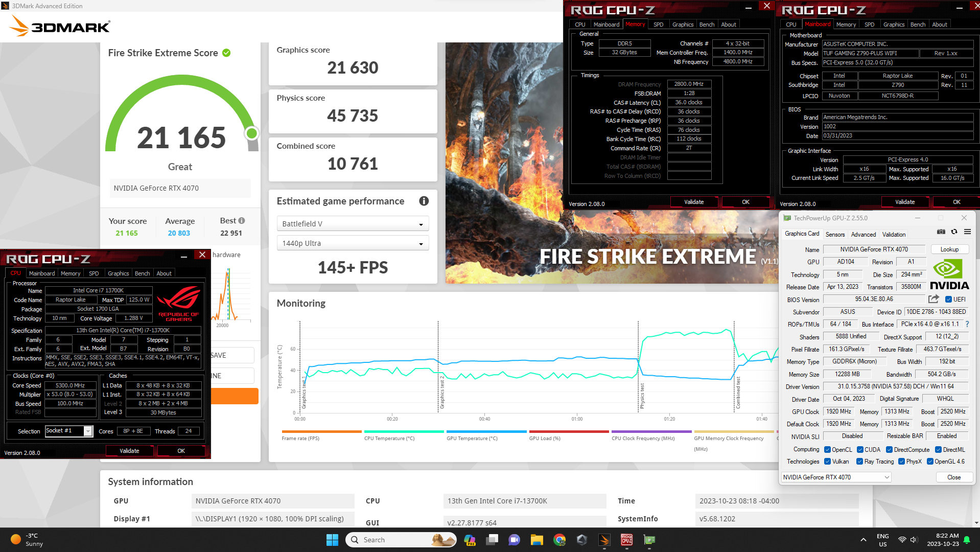
Task: Open the Battlefield V game dropdown
Action: (x=353, y=224)
